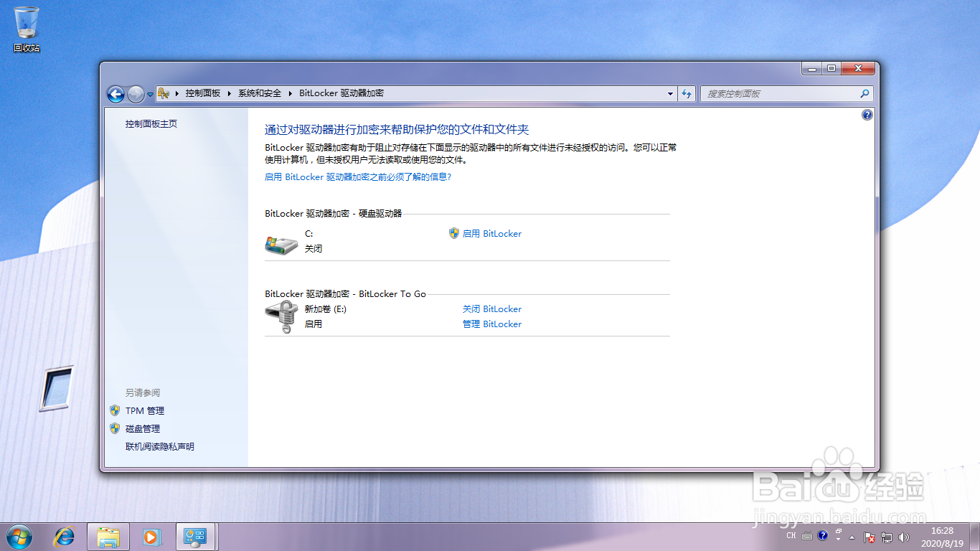This screenshot has width=980, height=551.
Task: Click the Control Panel icon in address bar
Action: pyautogui.click(x=164, y=93)
